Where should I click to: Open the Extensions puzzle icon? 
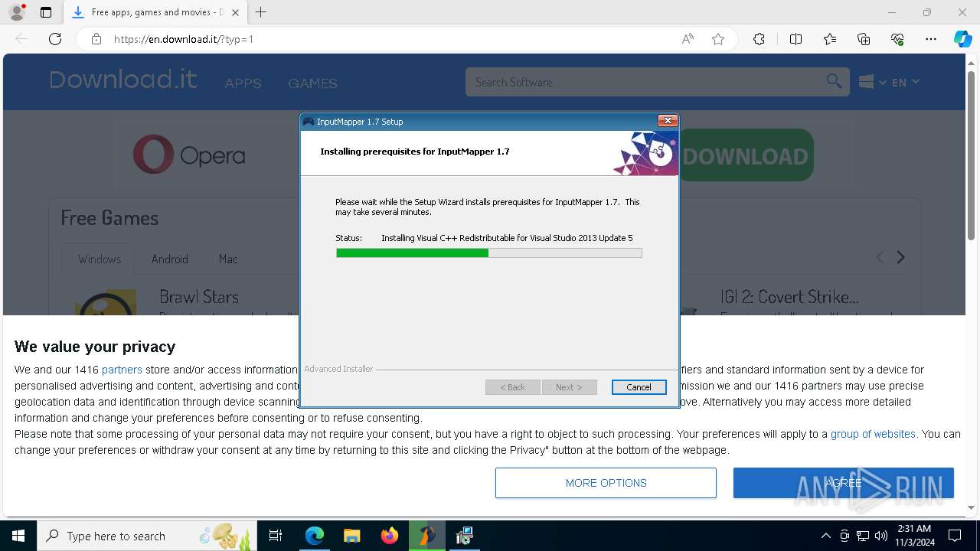pyautogui.click(x=759, y=39)
